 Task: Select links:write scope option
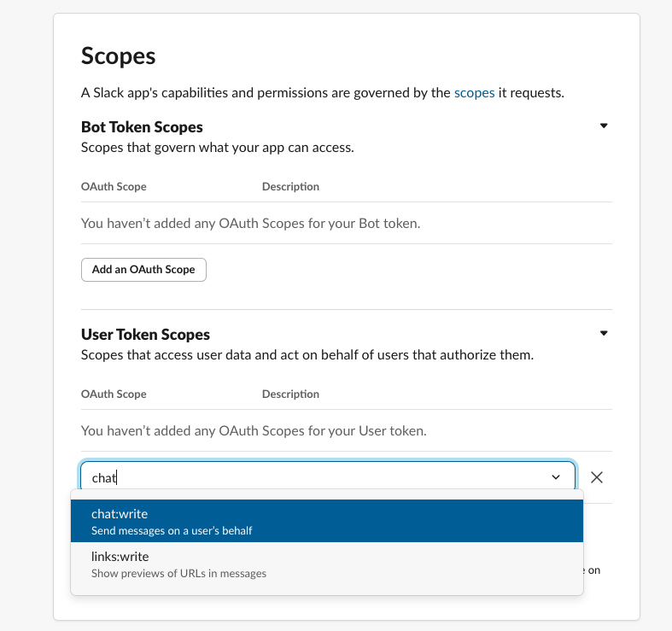pos(327,564)
